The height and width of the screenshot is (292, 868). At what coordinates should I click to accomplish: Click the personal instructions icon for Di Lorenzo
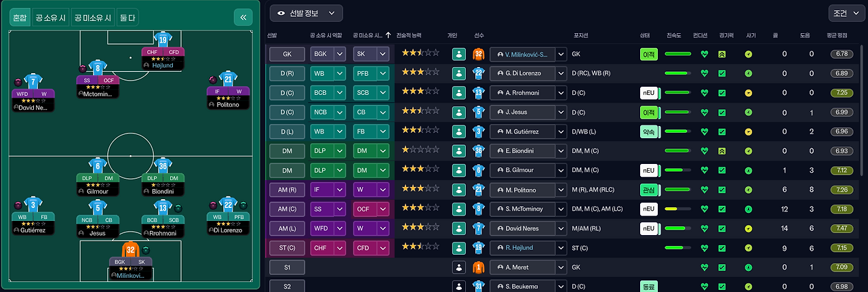coord(459,73)
